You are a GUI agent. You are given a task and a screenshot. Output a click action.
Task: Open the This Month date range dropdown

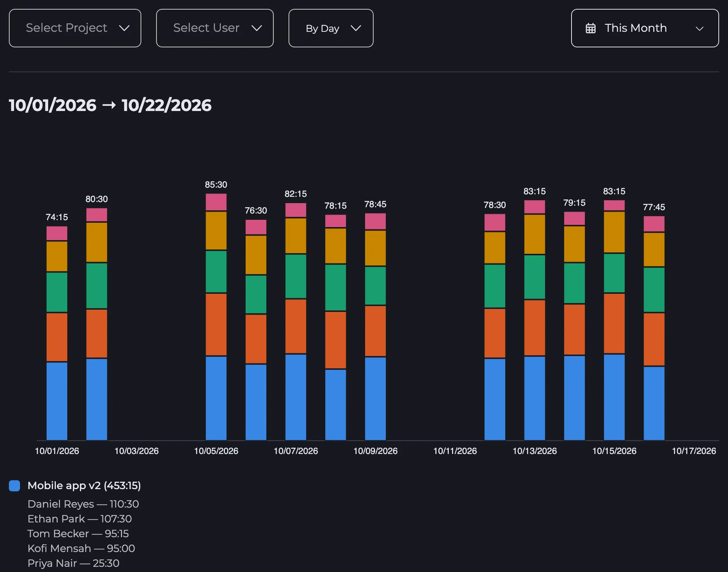645,28
